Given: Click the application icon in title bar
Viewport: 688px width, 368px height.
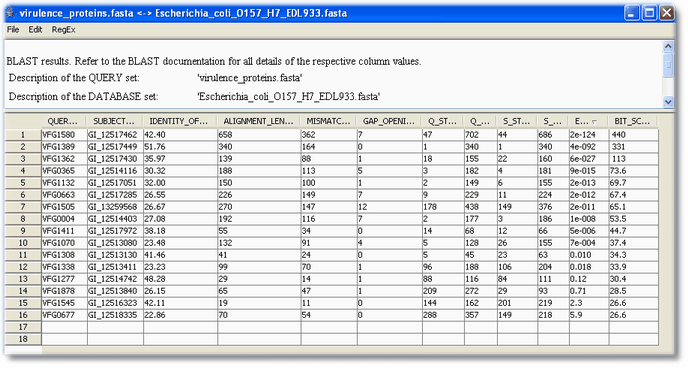Looking at the screenshot, I should [x=11, y=13].
